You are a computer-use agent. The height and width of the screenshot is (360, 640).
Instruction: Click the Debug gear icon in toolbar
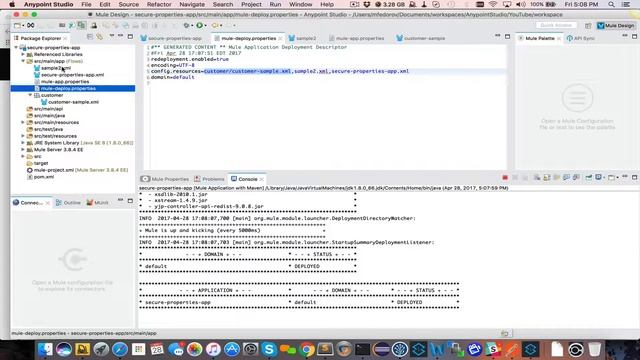coord(186,25)
